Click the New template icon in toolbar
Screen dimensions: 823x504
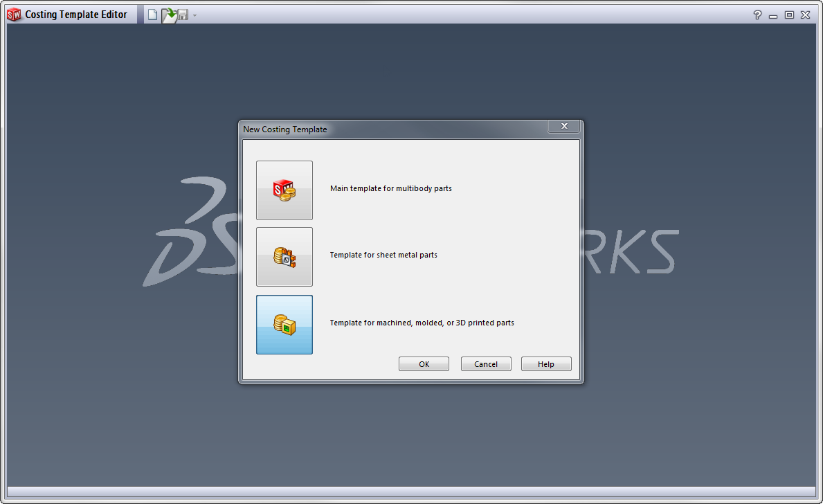pos(152,15)
